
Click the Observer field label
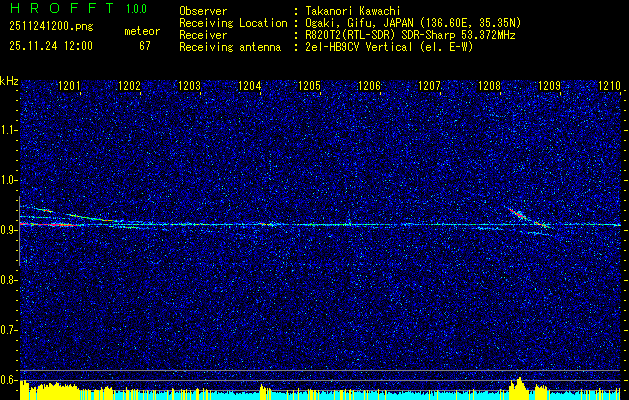click(203, 12)
